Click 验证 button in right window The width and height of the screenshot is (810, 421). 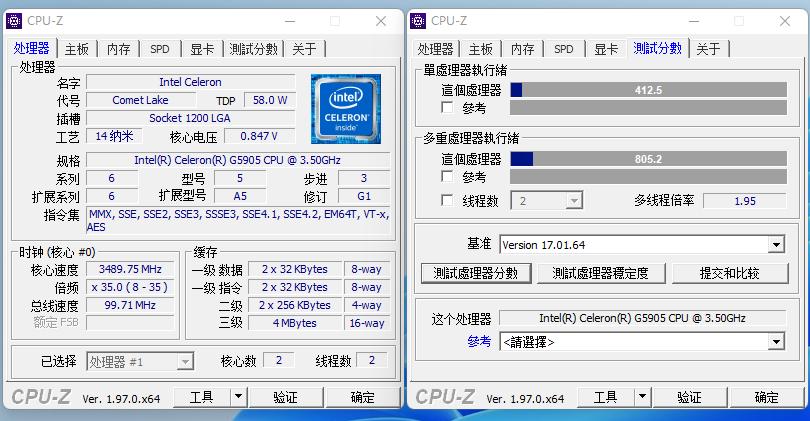tap(690, 397)
